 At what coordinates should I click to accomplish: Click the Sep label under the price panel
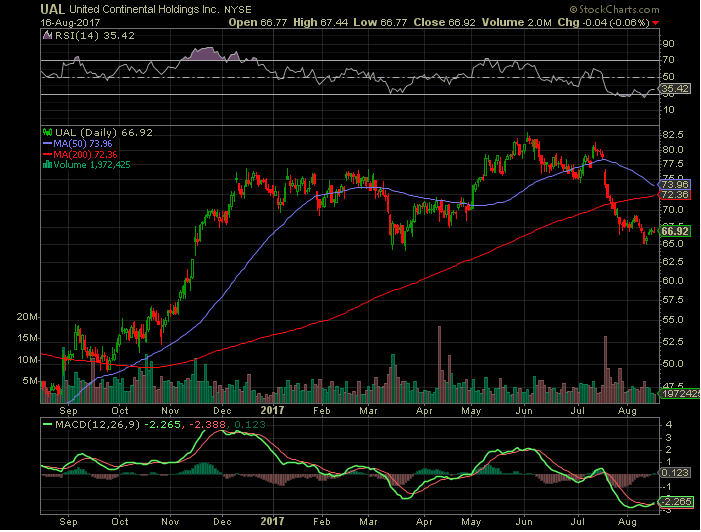click(68, 411)
